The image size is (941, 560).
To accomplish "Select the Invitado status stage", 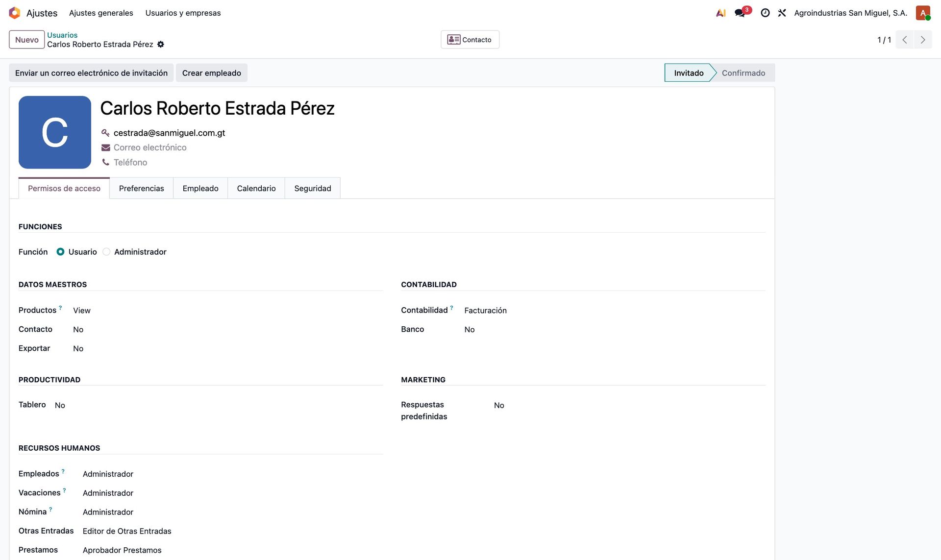I will tap(689, 73).
